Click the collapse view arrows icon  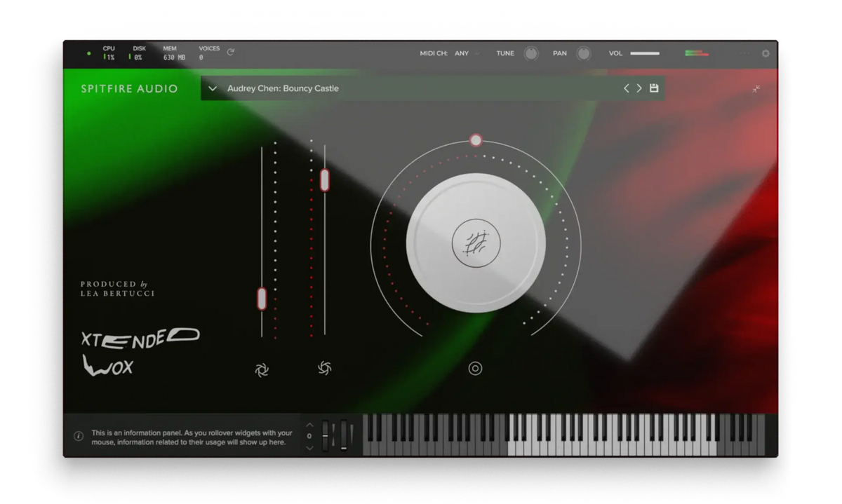click(756, 89)
